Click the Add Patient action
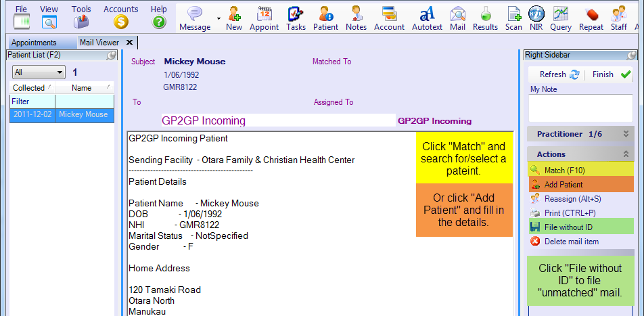644x316 pixels. click(582, 185)
